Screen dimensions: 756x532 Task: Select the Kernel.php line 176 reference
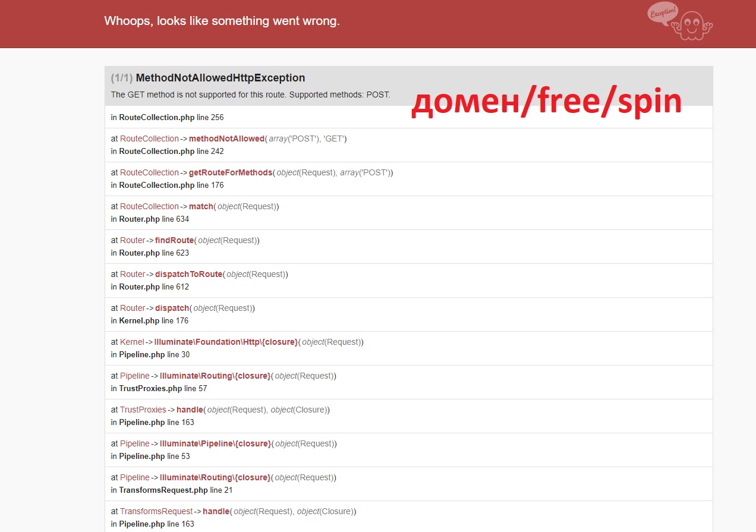(x=153, y=320)
